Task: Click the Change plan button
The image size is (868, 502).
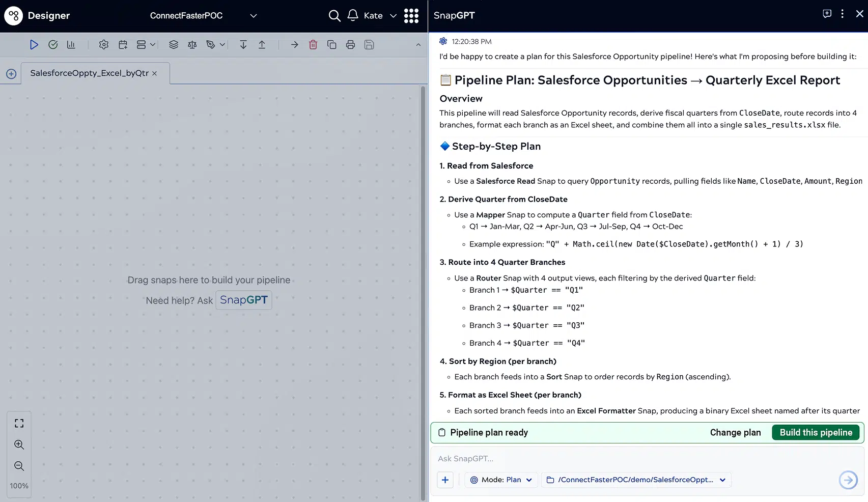Action: tap(736, 433)
